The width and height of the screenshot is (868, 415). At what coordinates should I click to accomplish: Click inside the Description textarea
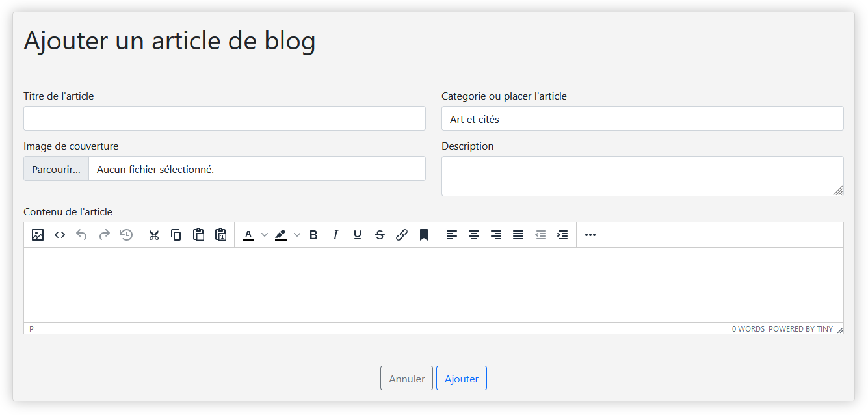click(x=642, y=176)
